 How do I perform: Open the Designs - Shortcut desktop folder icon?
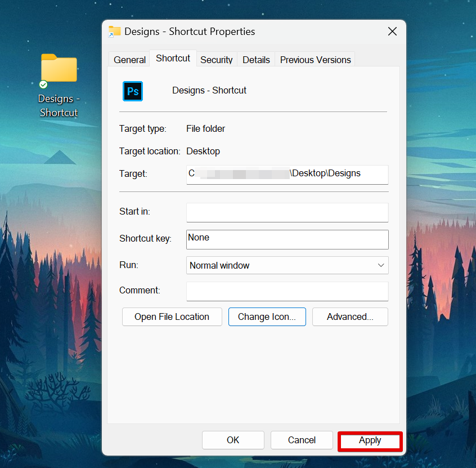point(59,69)
